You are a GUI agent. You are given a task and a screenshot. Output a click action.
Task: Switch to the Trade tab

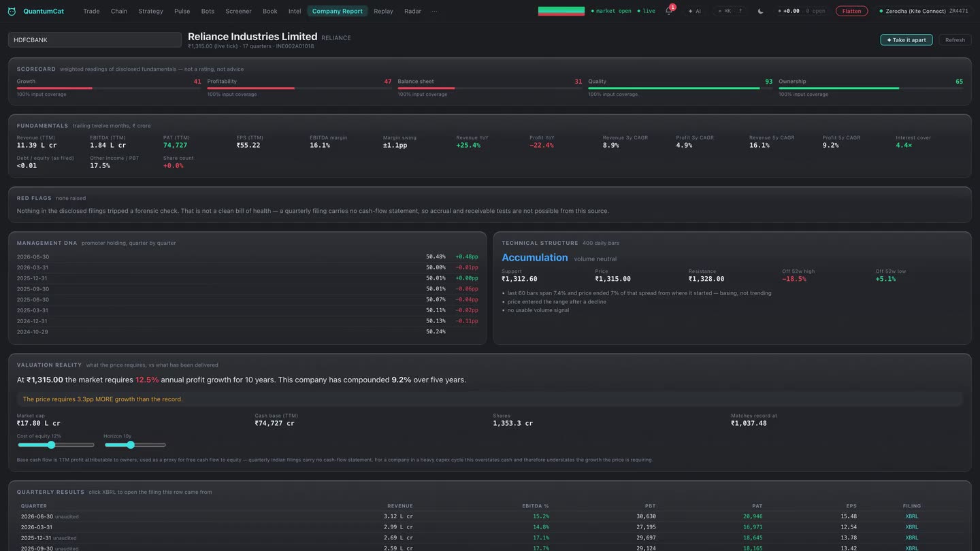pos(91,11)
